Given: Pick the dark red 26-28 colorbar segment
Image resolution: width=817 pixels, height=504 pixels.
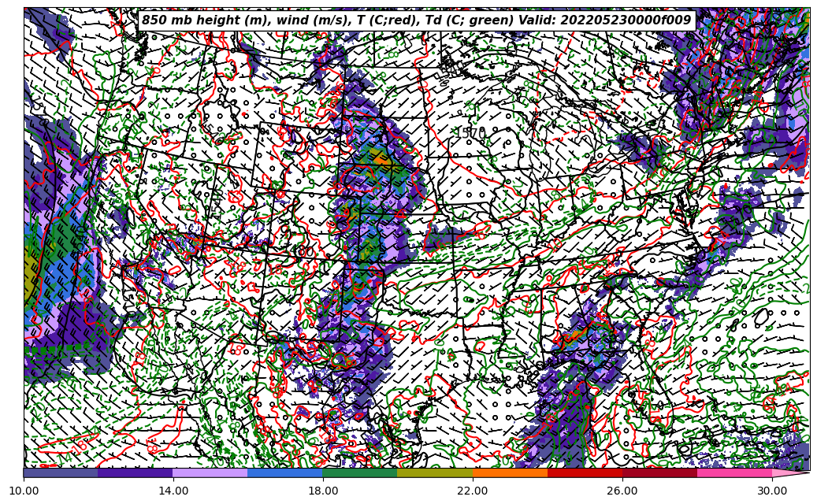Looking at the screenshot, I should pyautogui.click(x=659, y=473).
